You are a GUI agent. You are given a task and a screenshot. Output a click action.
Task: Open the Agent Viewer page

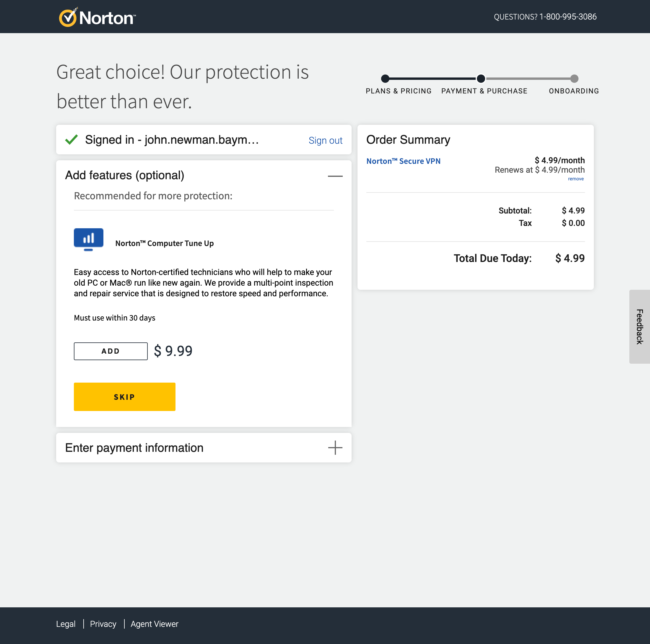pos(154,624)
